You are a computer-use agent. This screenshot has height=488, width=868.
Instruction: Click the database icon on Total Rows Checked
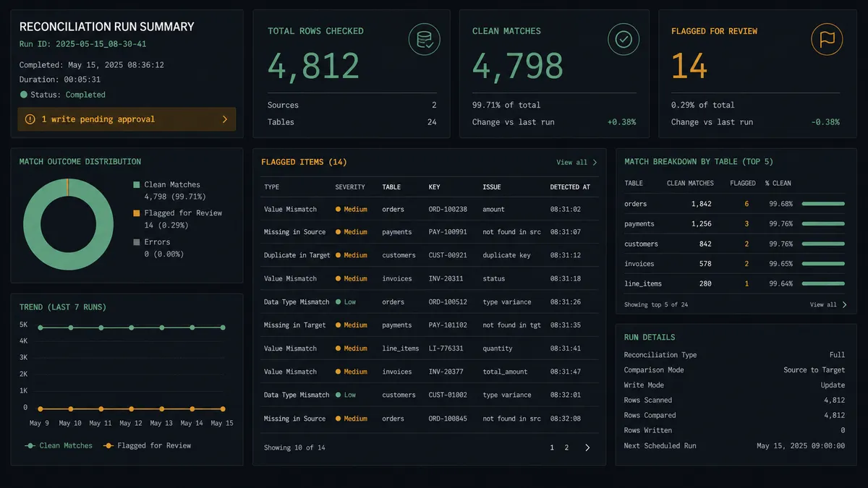[424, 40]
